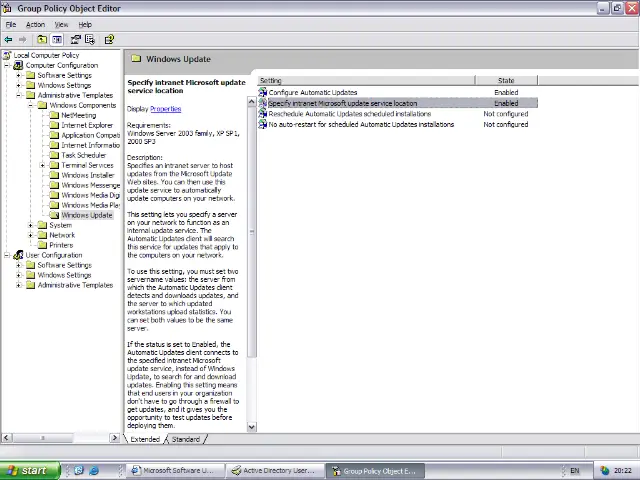Select the Application Compatibility tree item
Screen dimensions: 640x480
91,135
